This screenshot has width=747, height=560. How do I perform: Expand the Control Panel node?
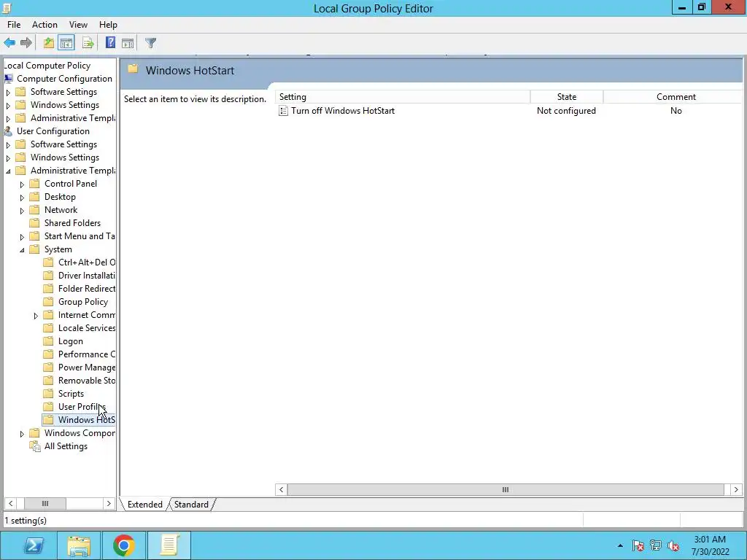(x=22, y=184)
